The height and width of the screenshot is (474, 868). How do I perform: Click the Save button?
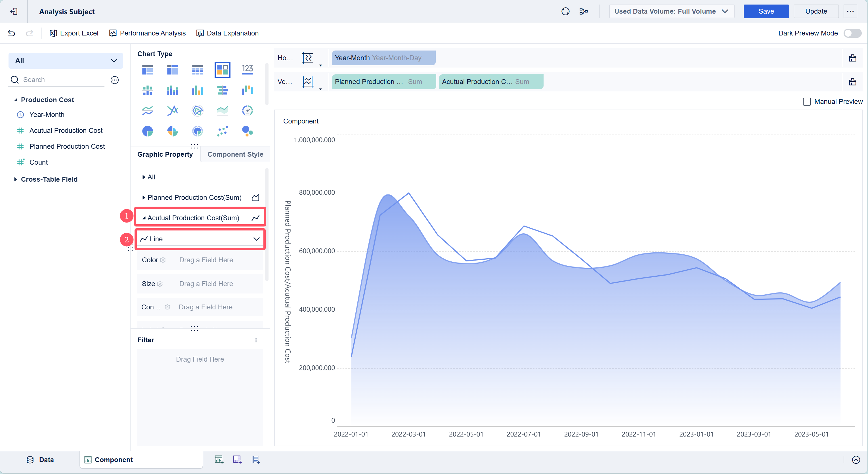click(766, 11)
